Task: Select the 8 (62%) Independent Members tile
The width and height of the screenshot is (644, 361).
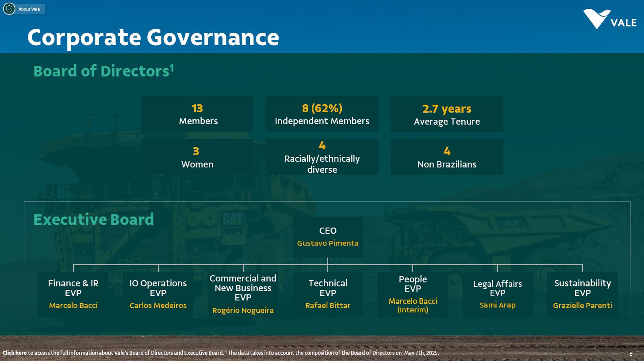Action: tap(322, 114)
